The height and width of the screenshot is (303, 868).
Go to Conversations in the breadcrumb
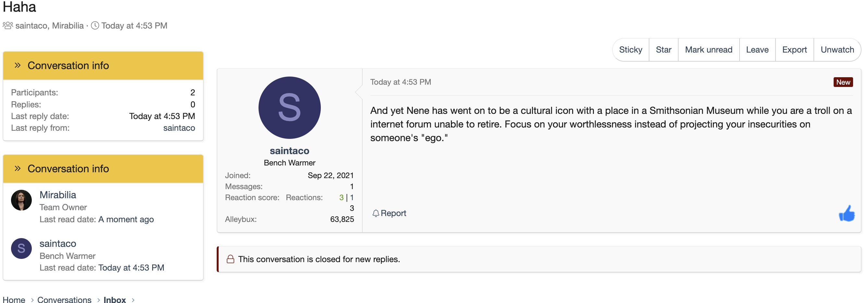[64, 300]
